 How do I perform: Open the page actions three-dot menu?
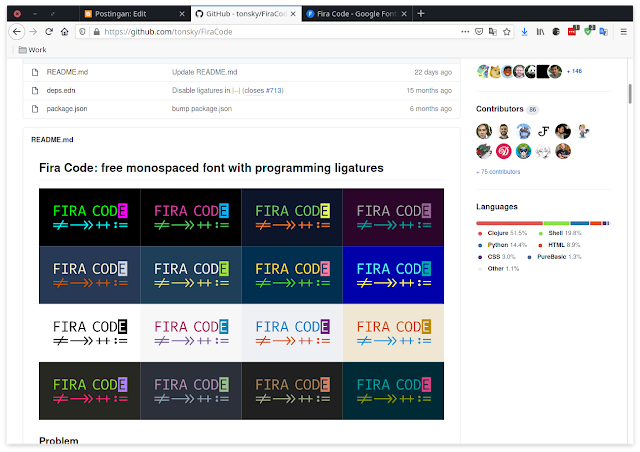pos(465,32)
